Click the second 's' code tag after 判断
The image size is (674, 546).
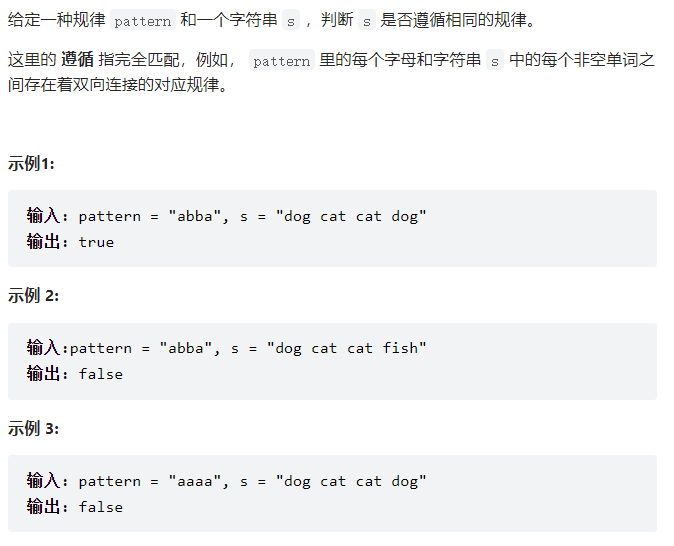click(367, 20)
